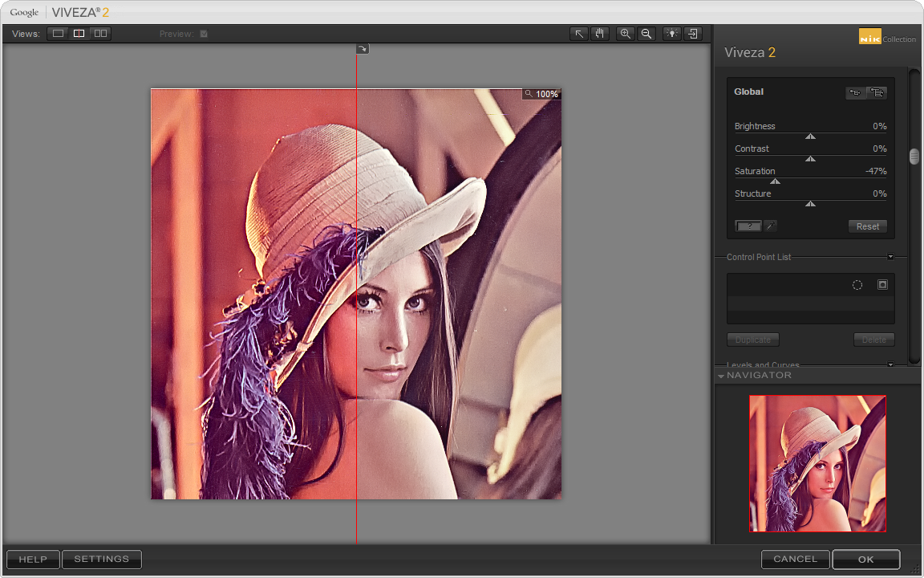Zoom out with the minus magnifier
The width and height of the screenshot is (924, 578).
coord(646,34)
